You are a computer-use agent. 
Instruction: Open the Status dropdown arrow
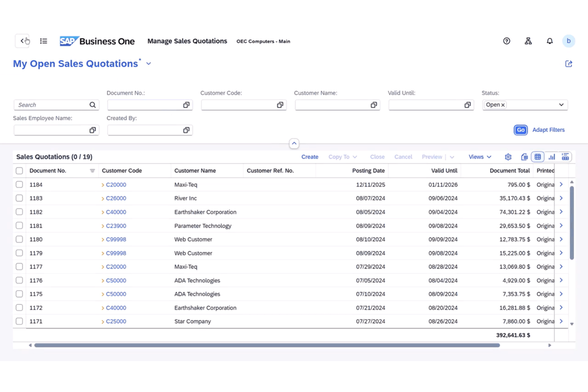tap(561, 105)
